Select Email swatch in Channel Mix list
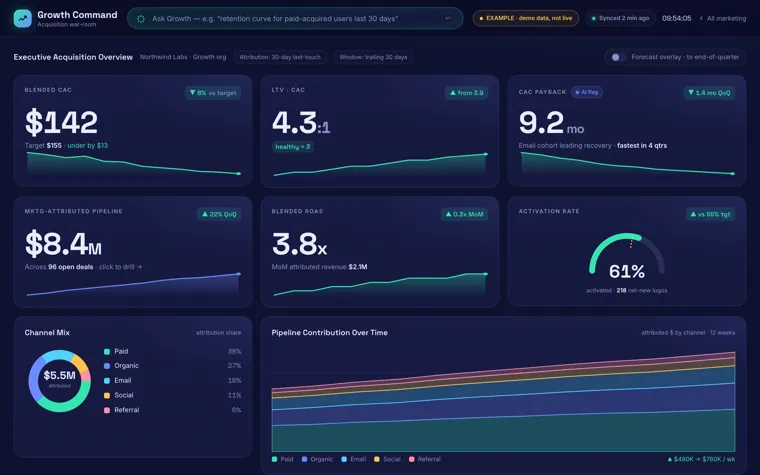Screen dimensions: 760x475 (x=107, y=380)
